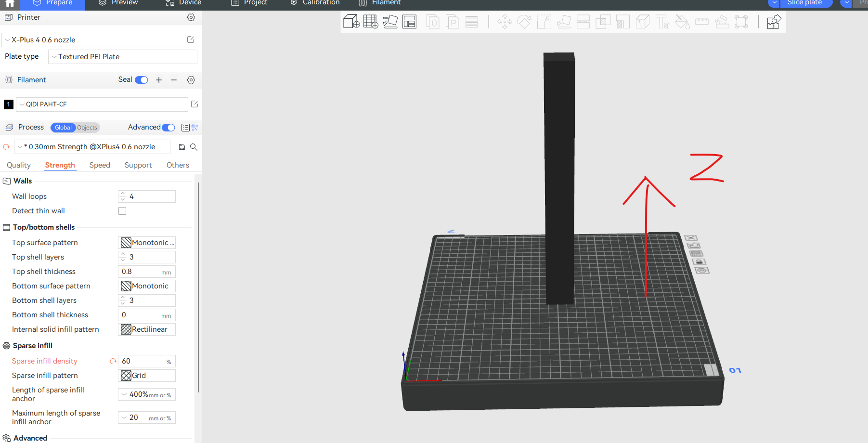The image size is (868, 443).
Task: Switch to the Support settings tab
Action: (x=138, y=165)
